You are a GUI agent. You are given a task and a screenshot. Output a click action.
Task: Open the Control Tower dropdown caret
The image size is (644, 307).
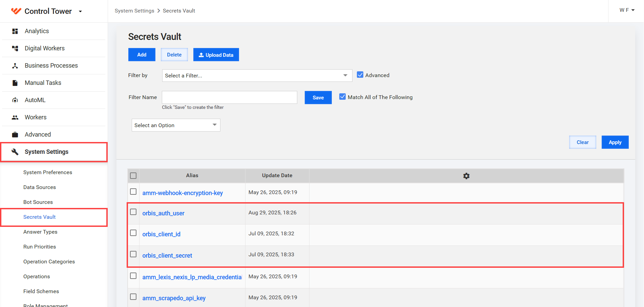80,11
